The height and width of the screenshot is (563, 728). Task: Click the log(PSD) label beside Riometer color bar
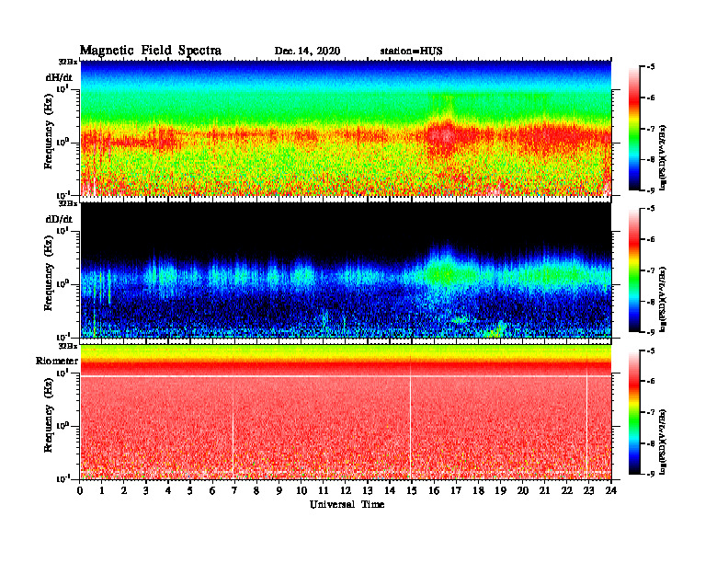(x=663, y=442)
